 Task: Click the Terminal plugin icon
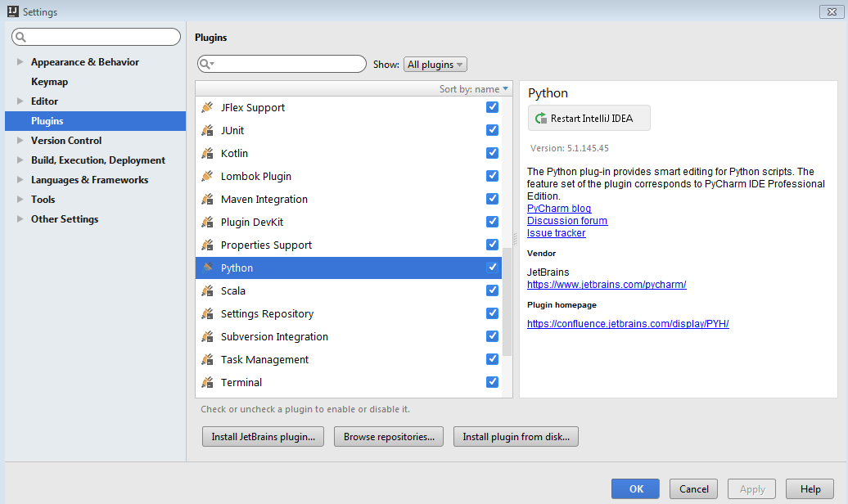207,382
